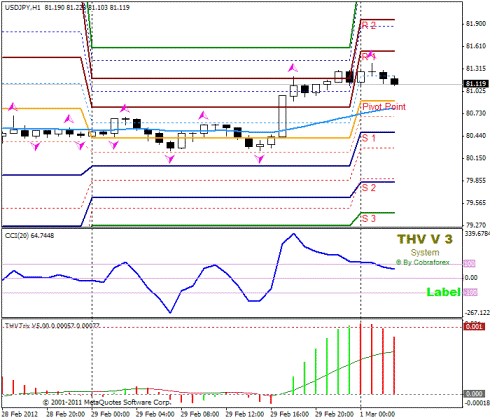This screenshot has height=420, width=490.
Task: Click the 29 Feb 20:00 time label
Action: (334, 414)
